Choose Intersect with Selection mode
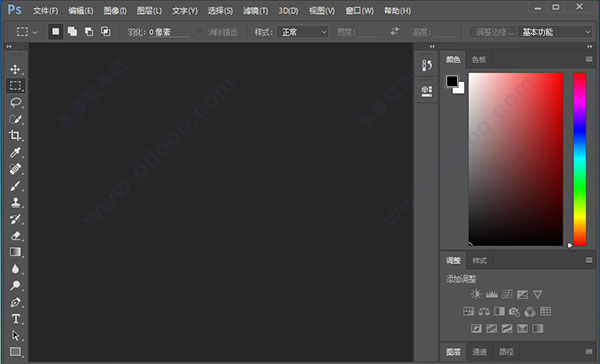Viewport: 600px width, 364px height. (x=106, y=32)
